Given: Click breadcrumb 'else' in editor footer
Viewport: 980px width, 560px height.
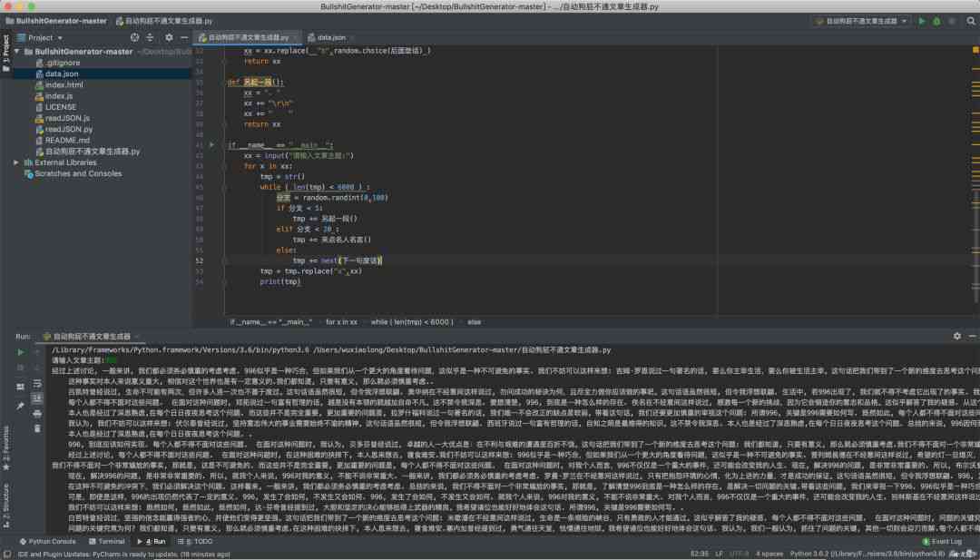Looking at the screenshot, I should [475, 322].
